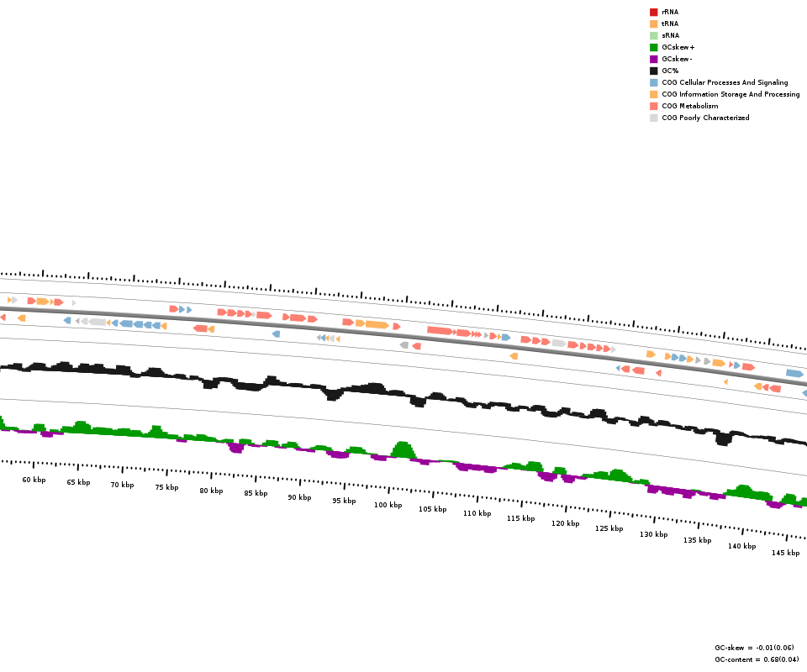Click the long orange gene arrow near 100 kbp

(x=377, y=324)
